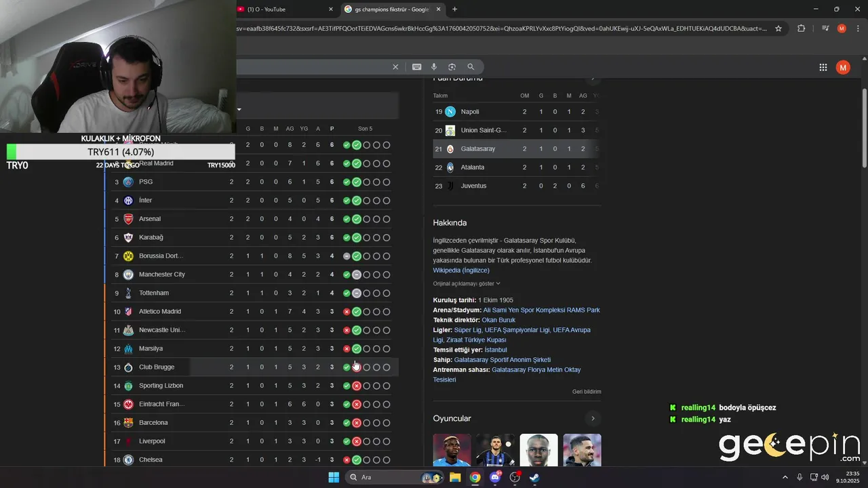The width and height of the screenshot is (868, 488).
Task: Clear the Google search box text
Action: 395,67
